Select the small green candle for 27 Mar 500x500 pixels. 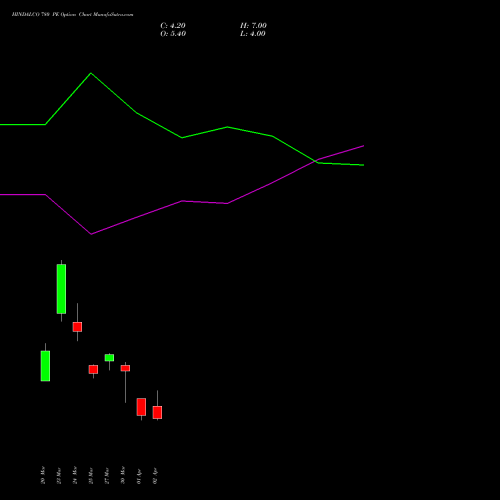pos(109,357)
